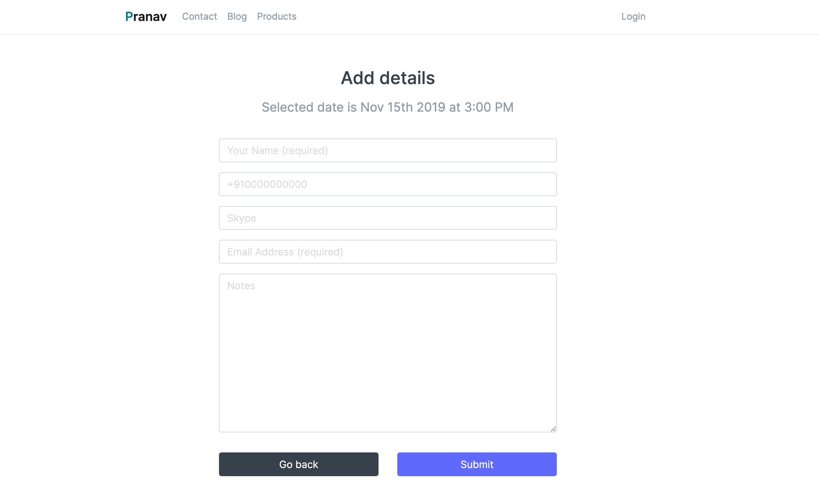Submit the details form
This screenshot has height=504, width=819.
click(476, 464)
